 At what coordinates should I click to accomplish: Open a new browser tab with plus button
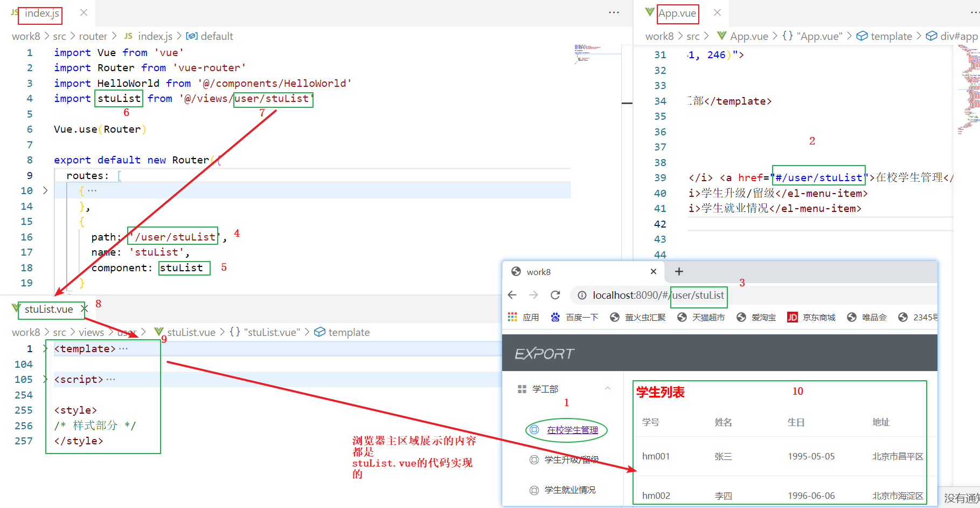tap(678, 271)
